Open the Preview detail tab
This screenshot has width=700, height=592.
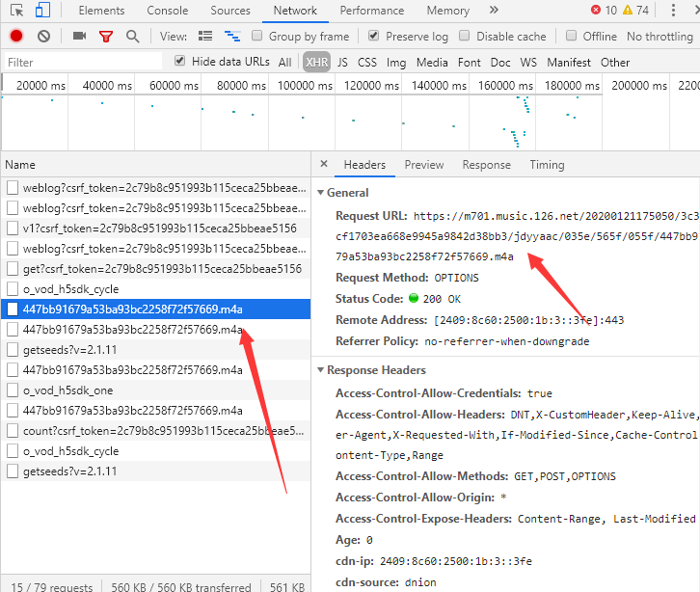coord(424,165)
